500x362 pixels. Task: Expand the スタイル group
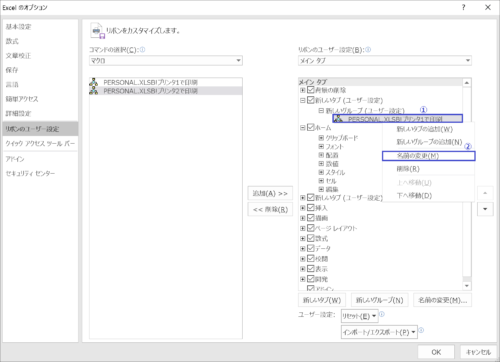[x=321, y=172]
